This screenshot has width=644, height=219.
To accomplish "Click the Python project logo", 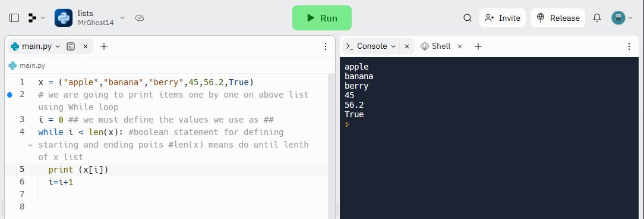I will click(63, 18).
